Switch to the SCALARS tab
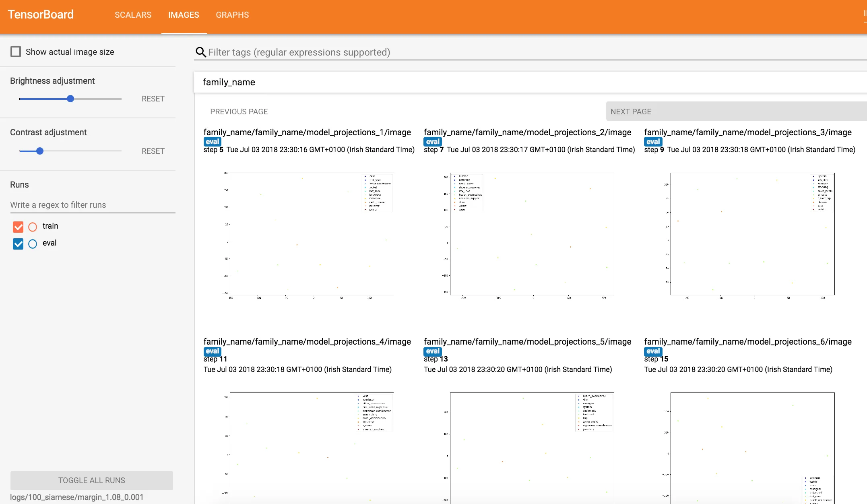This screenshot has width=867, height=504. pyautogui.click(x=133, y=15)
